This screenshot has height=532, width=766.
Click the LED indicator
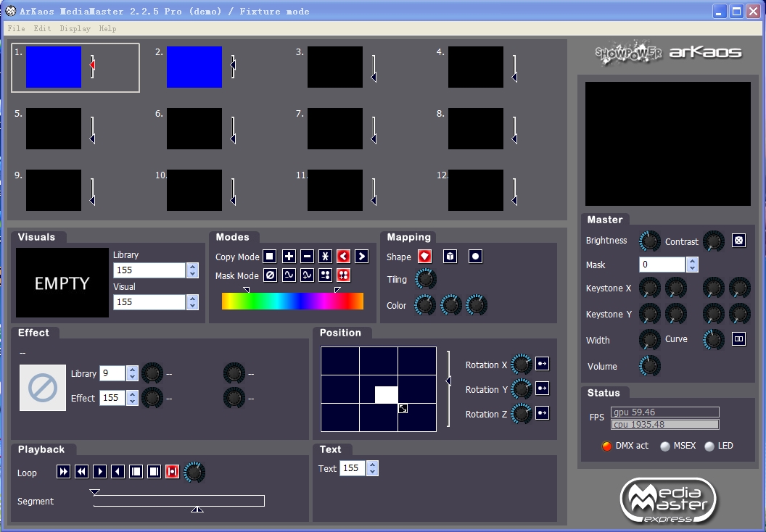click(x=709, y=446)
